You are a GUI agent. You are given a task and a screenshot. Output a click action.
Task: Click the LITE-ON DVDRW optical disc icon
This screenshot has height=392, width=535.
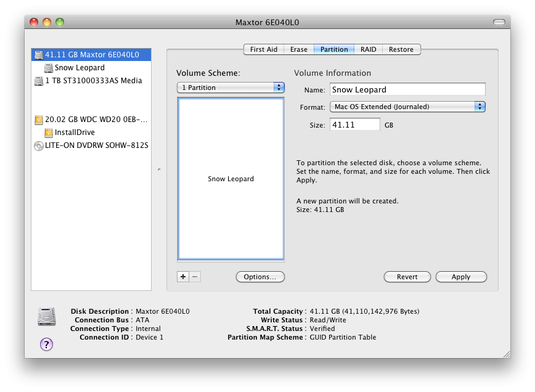[x=39, y=145]
